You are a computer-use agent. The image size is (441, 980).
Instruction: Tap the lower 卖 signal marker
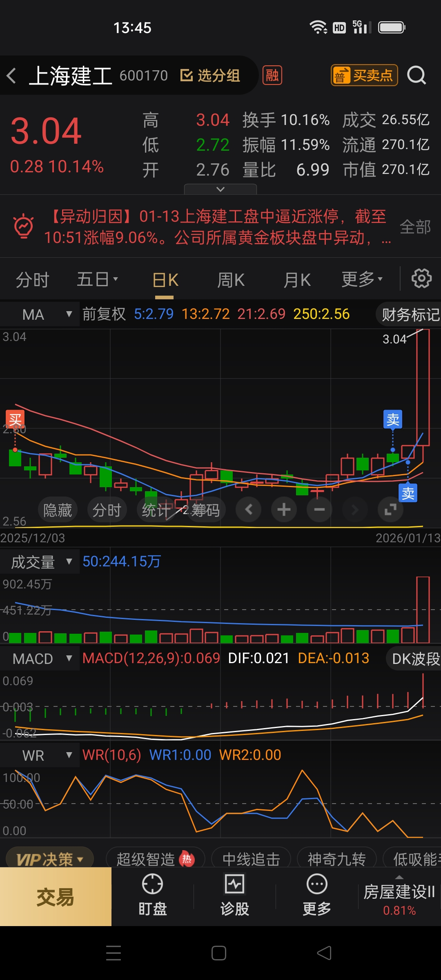[x=408, y=493]
